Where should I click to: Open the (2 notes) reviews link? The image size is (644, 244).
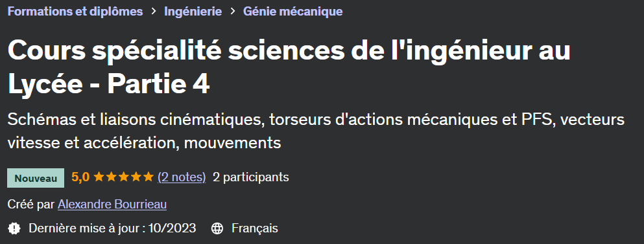pyautogui.click(x=182, y=177)
